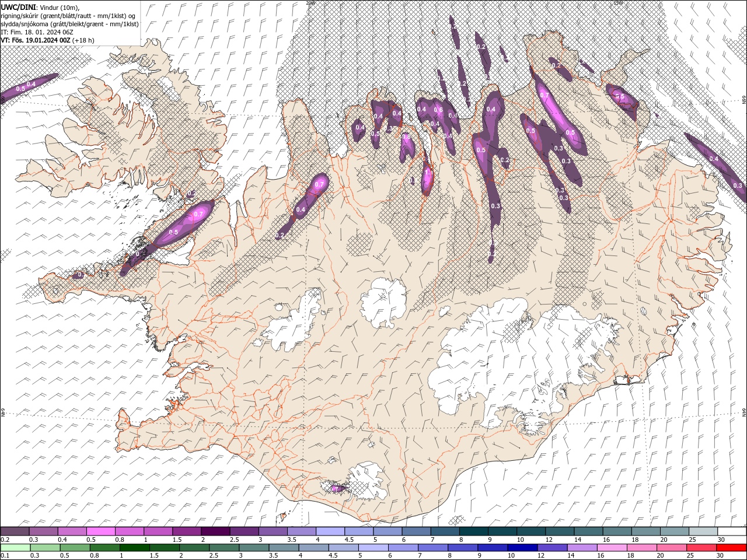Select the bright pink 0.5–0.8 snow scale swatch
The width and height of the screenshot is (747, 560).
(100, 531)
